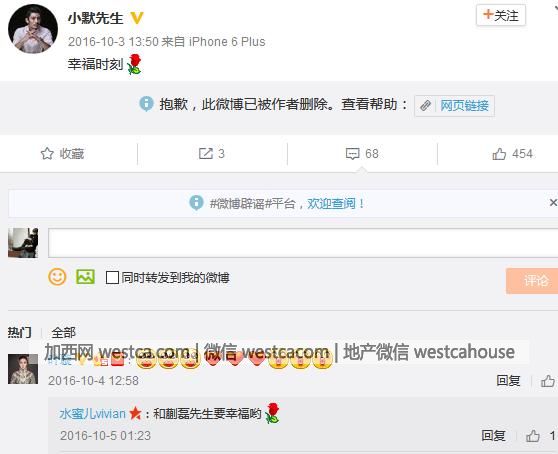This screenshot has width=558, height=454.
Task: Click 回复 on the 2016-10-4 comment
Action: [508, 381]
